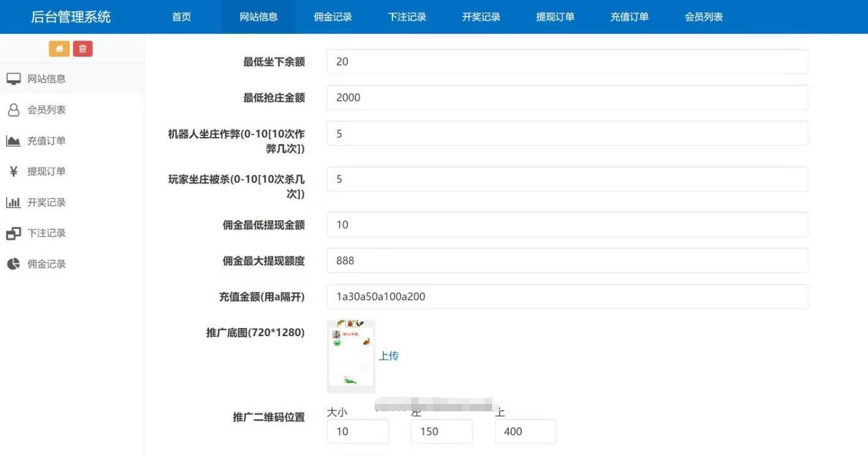The width and height of the screenshot is (868, 456).
Task: Open the promo background image thumbnail
Action: pyautogui.click(x=350, y=355)
